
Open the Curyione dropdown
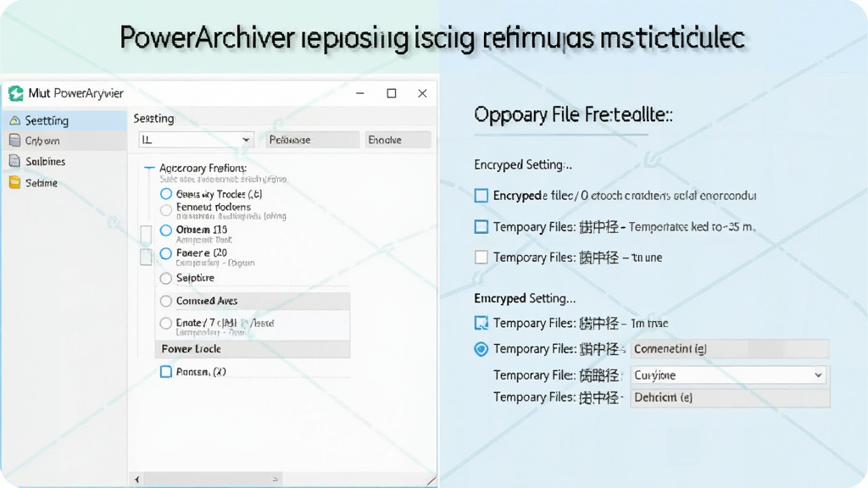(728, 375)
